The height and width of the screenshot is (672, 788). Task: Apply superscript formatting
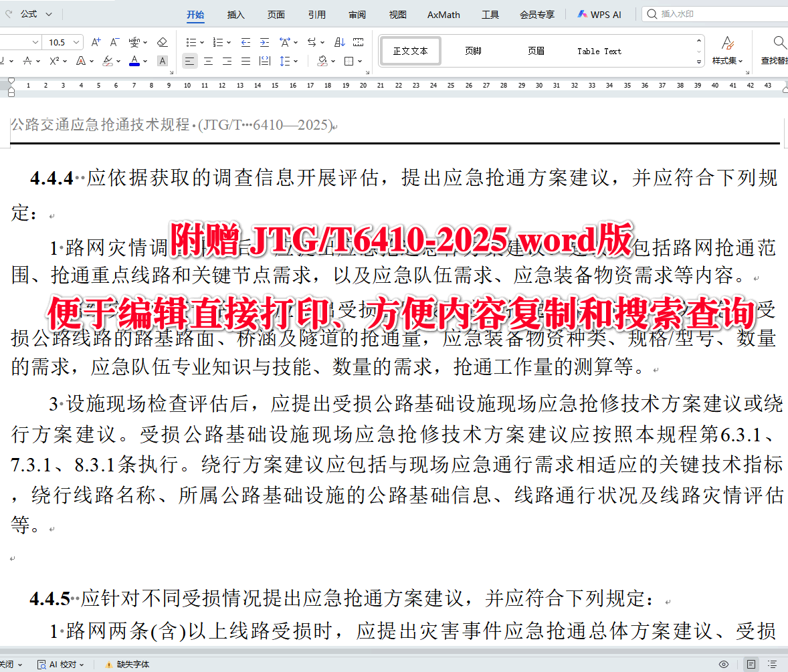pyautogui.click(x=55, y=60)
